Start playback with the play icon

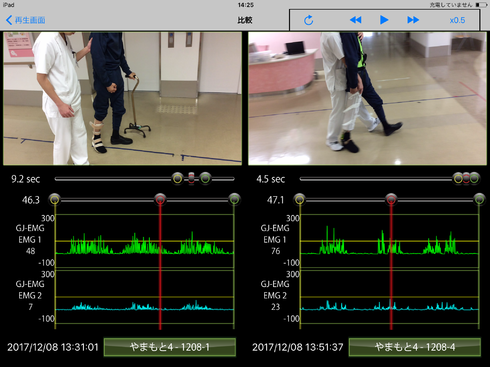pyautogui.click(x=384, y=20)
